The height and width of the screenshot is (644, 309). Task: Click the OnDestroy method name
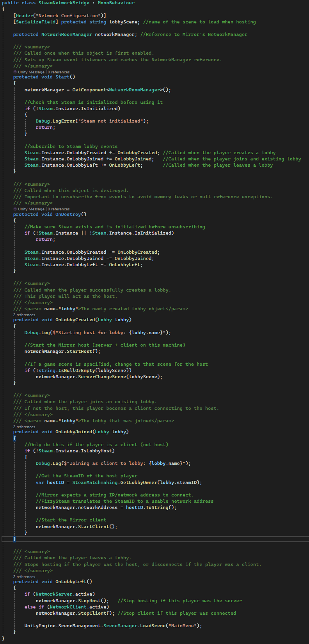tap(68, 214)
